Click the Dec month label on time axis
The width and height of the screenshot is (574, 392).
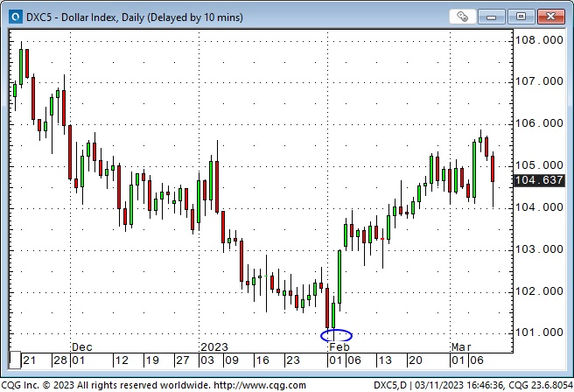coord(82,347)
